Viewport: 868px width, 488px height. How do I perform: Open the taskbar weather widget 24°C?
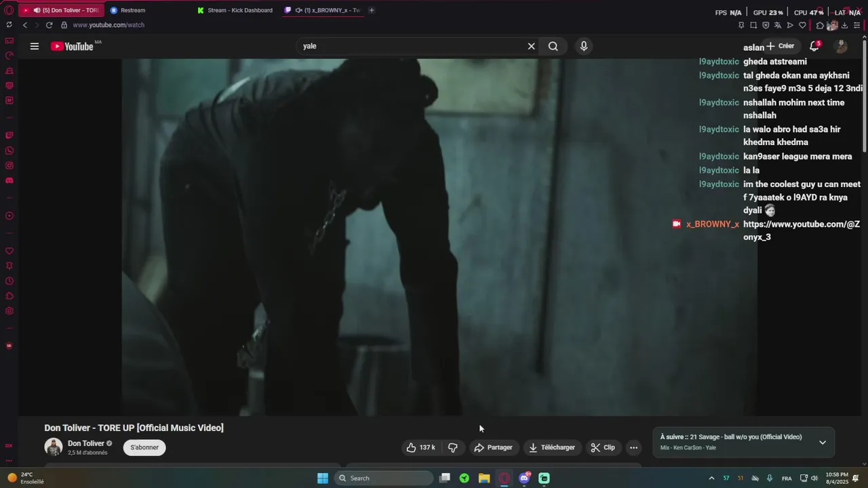(26, 478)
